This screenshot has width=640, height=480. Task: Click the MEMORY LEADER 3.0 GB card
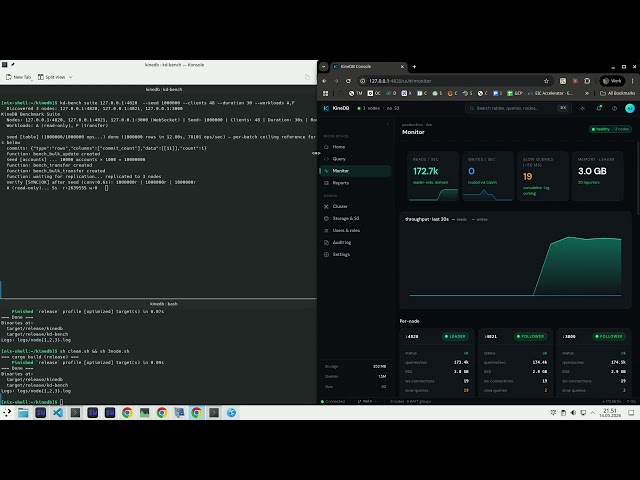pos(598,176)
